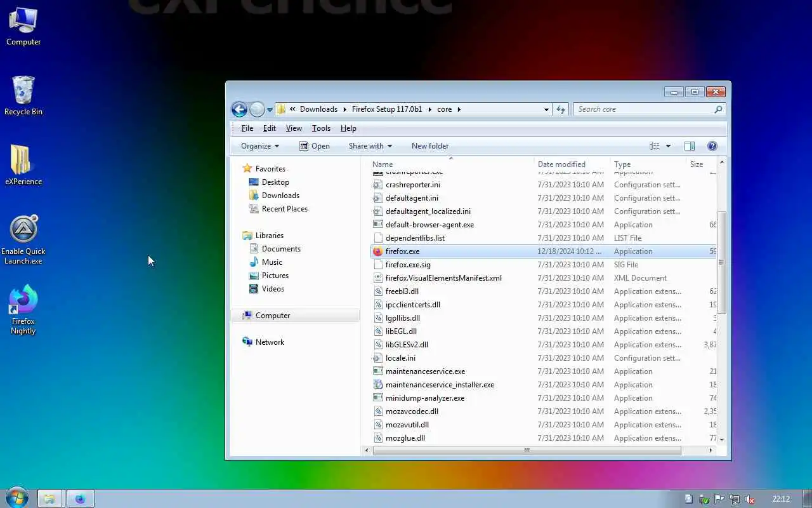
Task: Select the defaultagent.ini file
Action: [412, 198]
